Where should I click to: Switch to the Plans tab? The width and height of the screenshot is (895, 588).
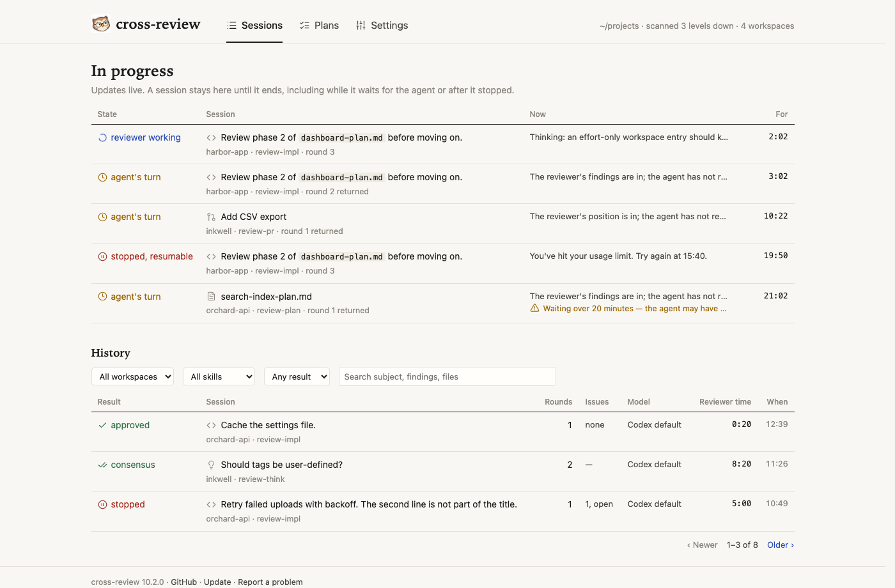click(319, 26)
